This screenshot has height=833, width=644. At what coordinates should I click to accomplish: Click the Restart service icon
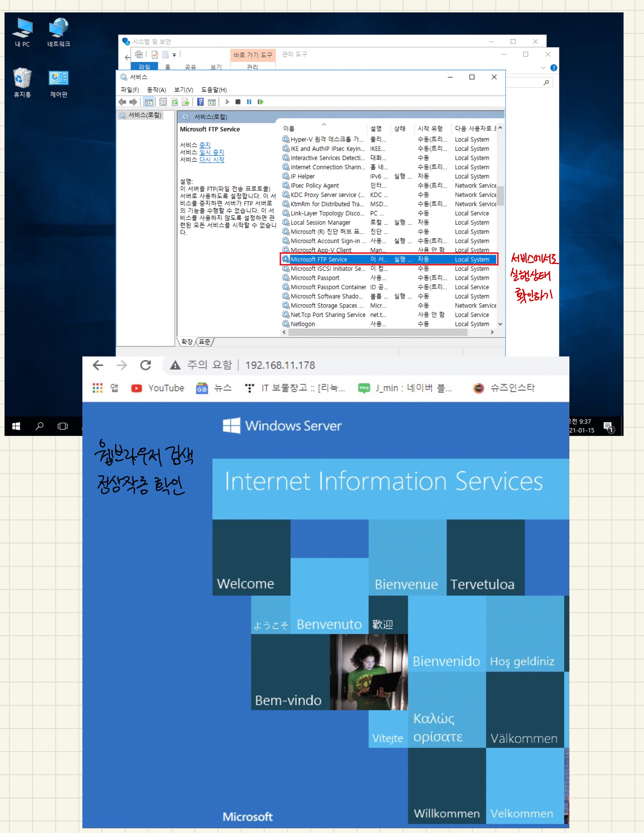(260, 102)
